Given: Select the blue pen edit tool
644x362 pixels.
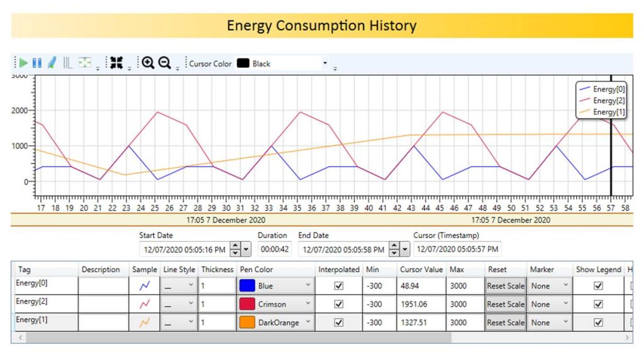Looking at the screenshot, I should pyautogui.click(x=52, y=63).
